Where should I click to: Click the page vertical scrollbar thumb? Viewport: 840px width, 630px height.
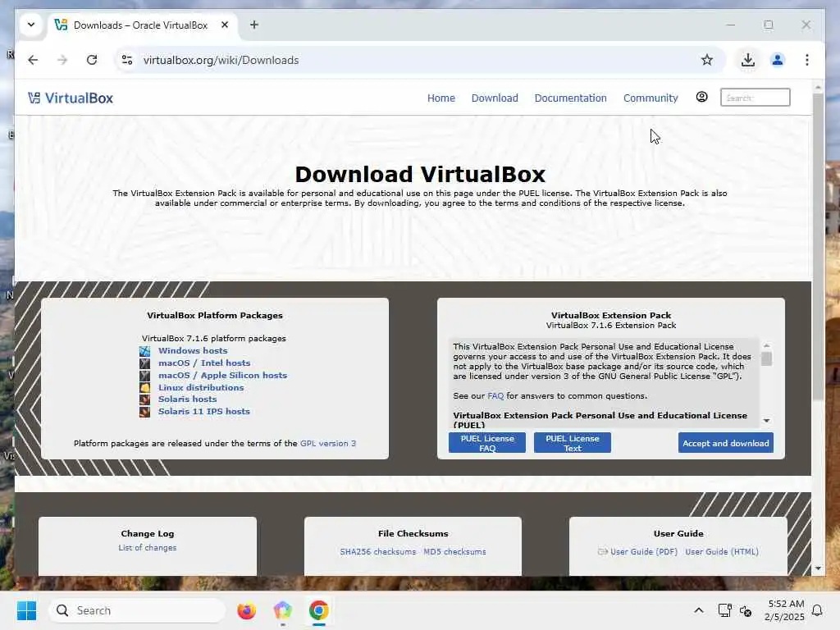click(818, 246)
